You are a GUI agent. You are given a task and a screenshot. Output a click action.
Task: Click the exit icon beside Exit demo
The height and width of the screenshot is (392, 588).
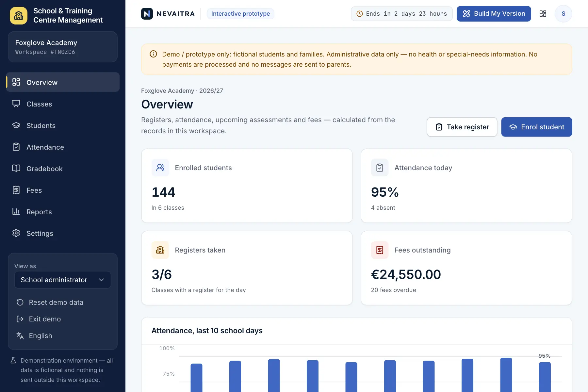click(20, 319)
